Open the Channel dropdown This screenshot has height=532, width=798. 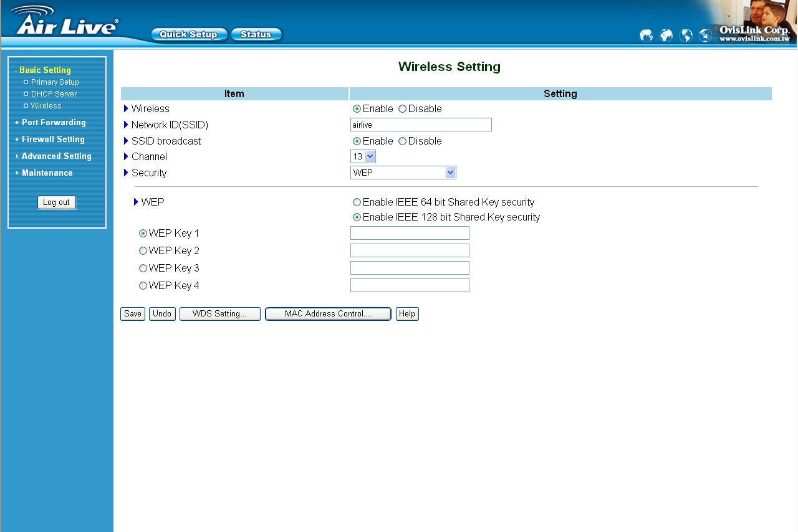pyautogui.click(x=363, y=156)
